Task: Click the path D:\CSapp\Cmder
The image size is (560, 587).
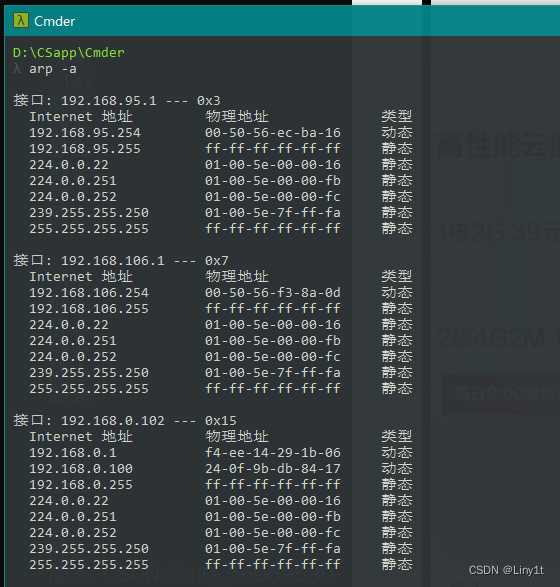Action: [x=69, y=53]
